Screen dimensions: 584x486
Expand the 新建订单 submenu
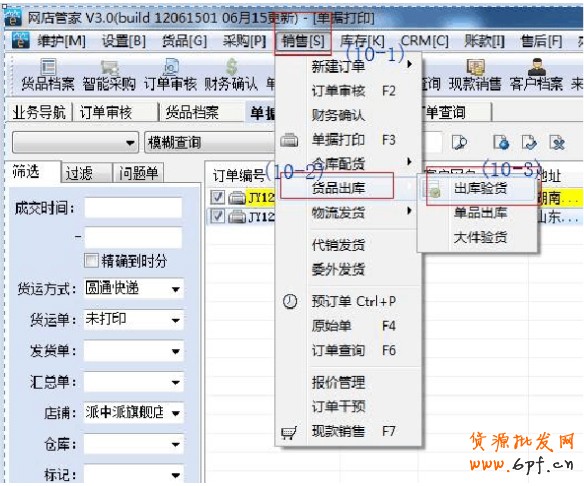[409, 64]
